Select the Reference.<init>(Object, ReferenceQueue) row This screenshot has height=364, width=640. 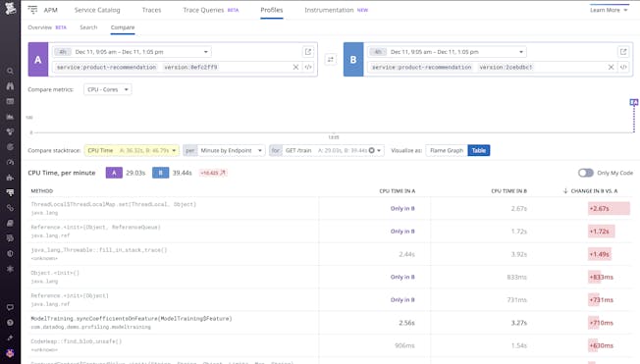pyautogui.click(x=331, y=232)
